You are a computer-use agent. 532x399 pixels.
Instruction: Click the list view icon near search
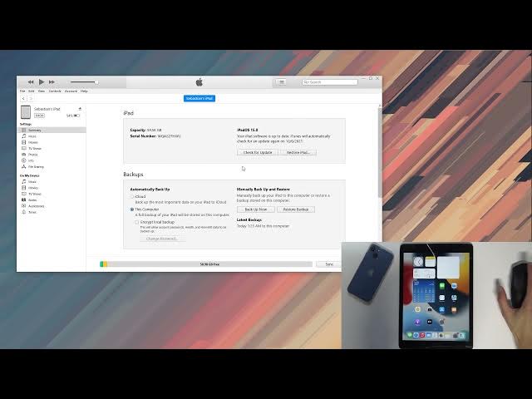(x=281, y=82)
